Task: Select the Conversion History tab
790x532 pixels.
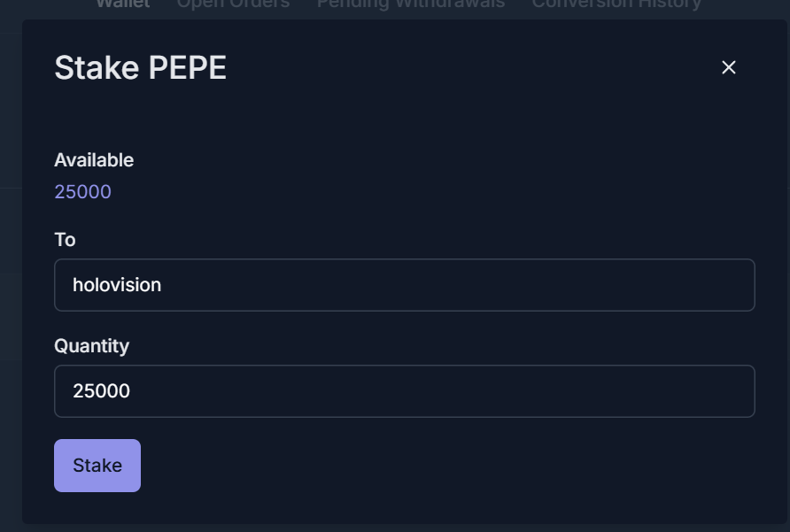Action: (616, 4)
